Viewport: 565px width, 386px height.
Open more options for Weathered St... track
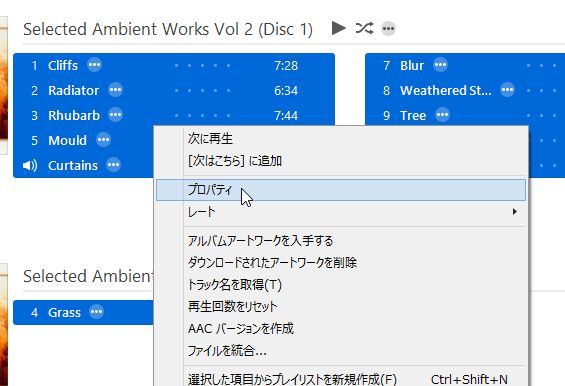point(507,90)
